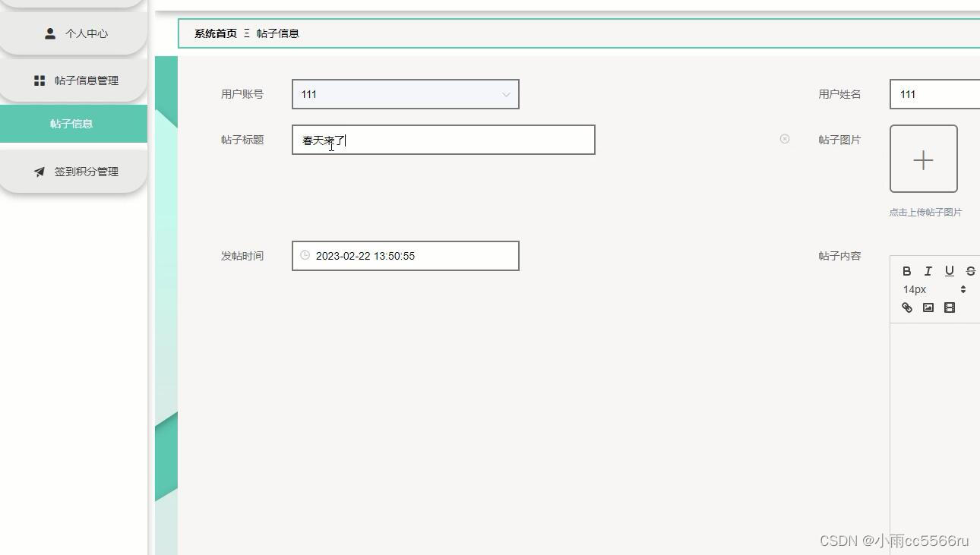Click the paper plane icon beside 签到积分管理
This screenshot has height=555, width=980.
40,172
